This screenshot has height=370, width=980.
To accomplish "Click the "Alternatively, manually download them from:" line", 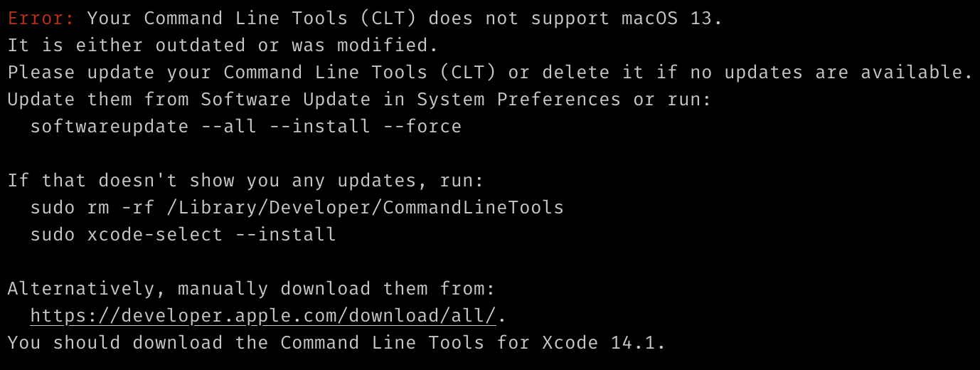I will click(251, 288).
